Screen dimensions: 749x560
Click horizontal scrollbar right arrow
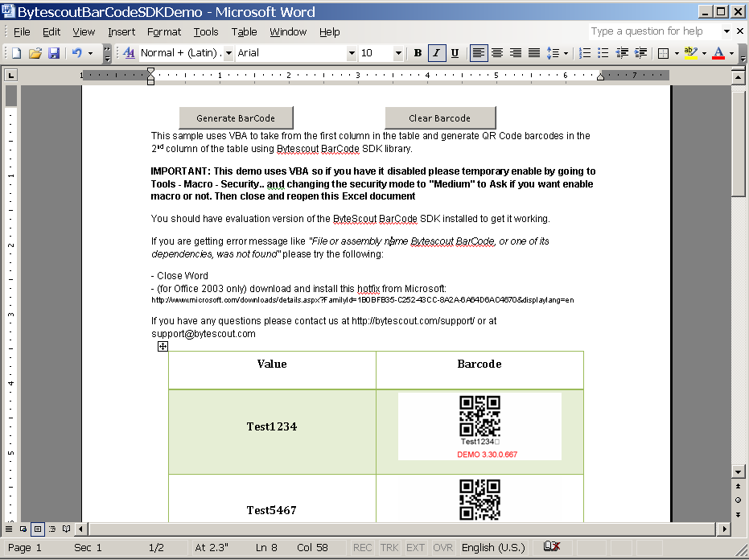pos(724,529)
